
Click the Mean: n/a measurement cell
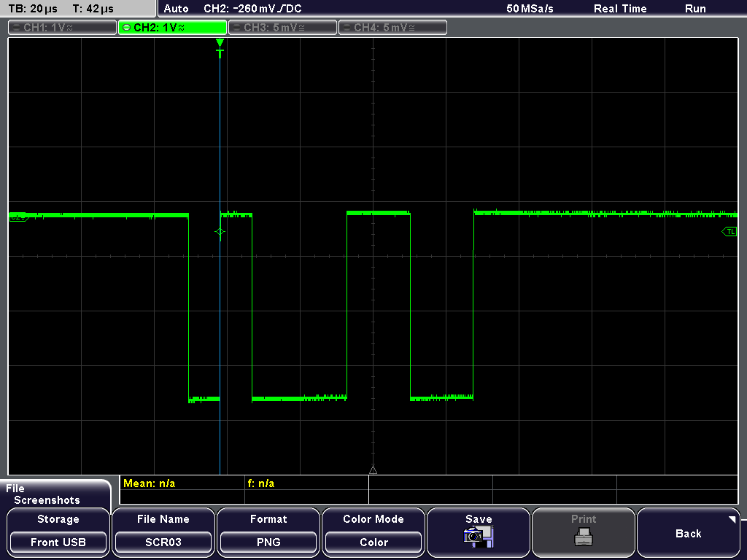pos(182,483)
